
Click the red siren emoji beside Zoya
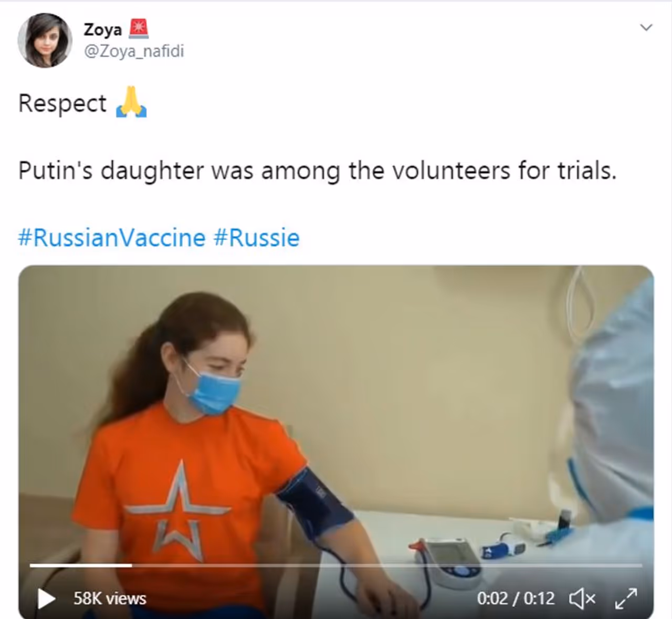click(x=139, y=29)
